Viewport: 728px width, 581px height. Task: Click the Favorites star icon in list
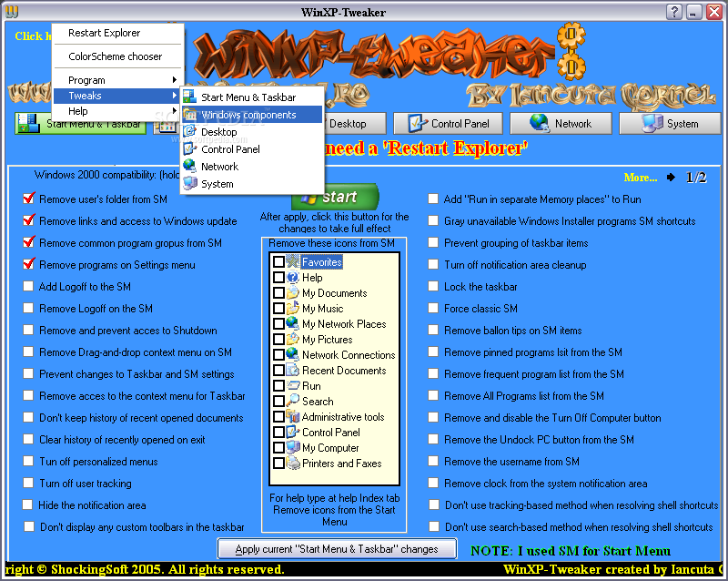pyautogui.click(x=292, y=261)
